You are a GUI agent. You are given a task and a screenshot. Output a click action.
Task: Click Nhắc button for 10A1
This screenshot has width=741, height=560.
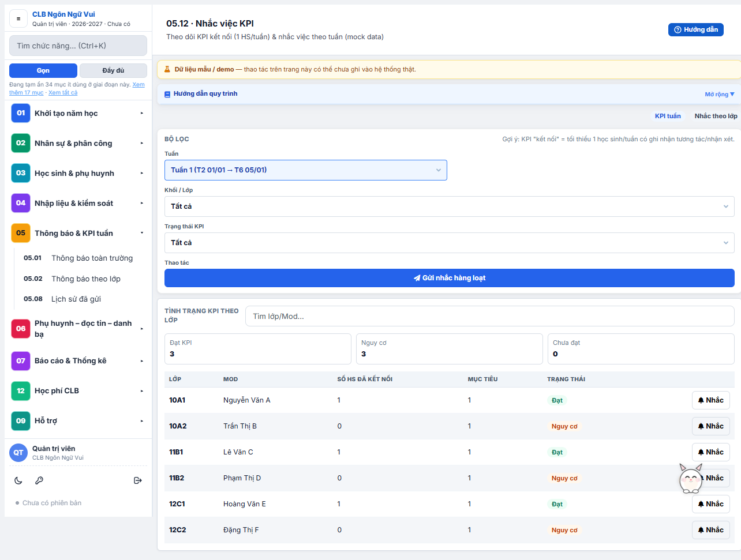pos(711,400)
